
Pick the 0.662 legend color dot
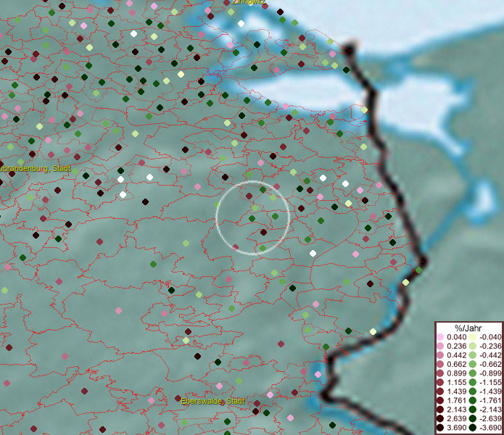click(x=441, y=364)
